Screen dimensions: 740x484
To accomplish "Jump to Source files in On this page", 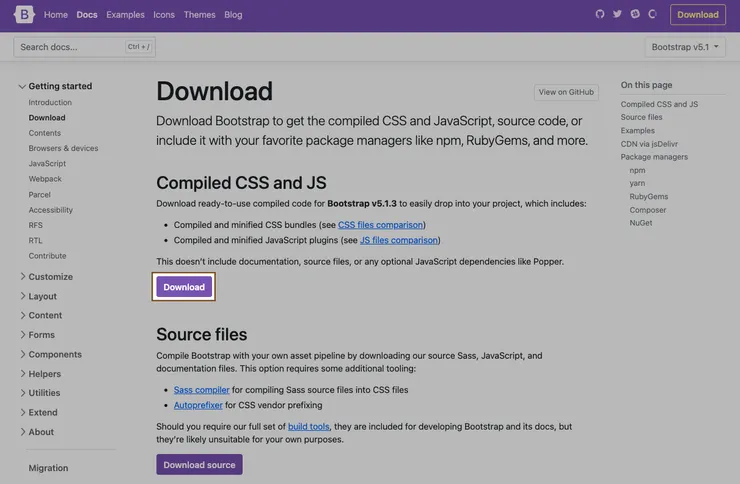I will pyautogui.click(x=641, y=117).
